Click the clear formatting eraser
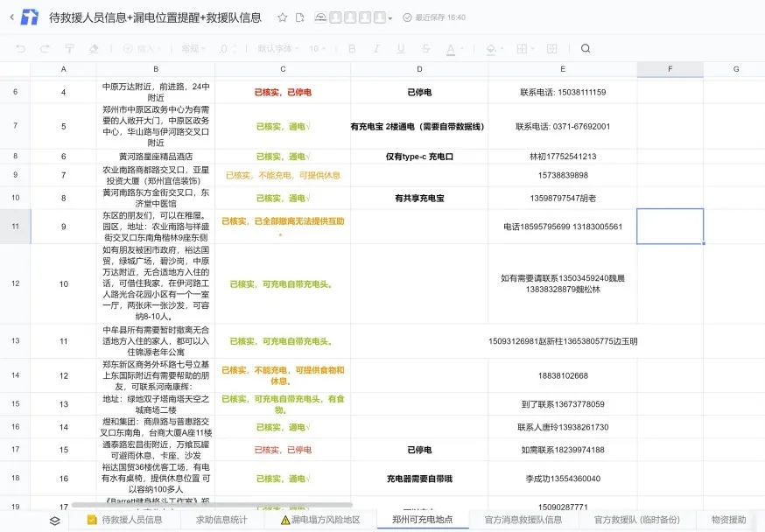 point(94,48)
